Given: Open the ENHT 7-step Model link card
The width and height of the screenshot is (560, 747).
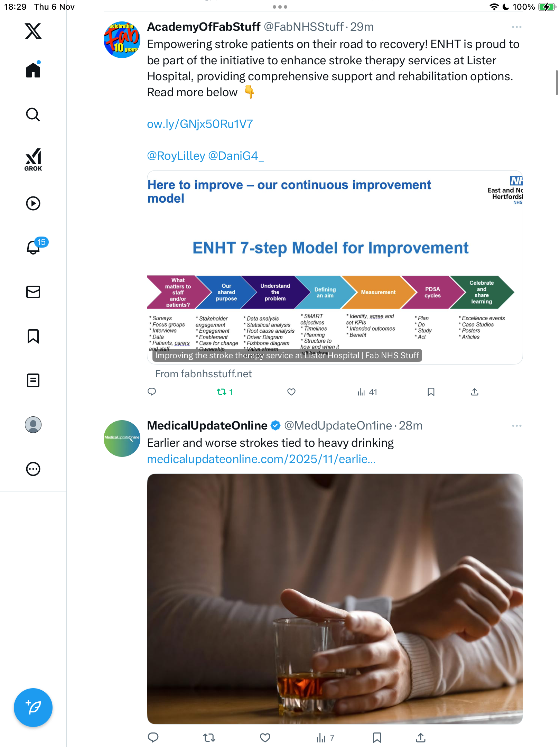Looking at the screenshot, I should 335,267.
